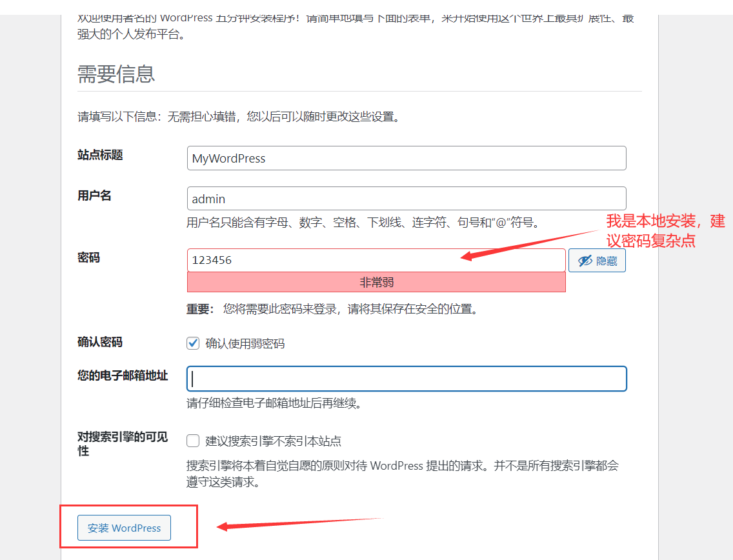
Task: Click the site title input field
Action: tap(407, 158)
